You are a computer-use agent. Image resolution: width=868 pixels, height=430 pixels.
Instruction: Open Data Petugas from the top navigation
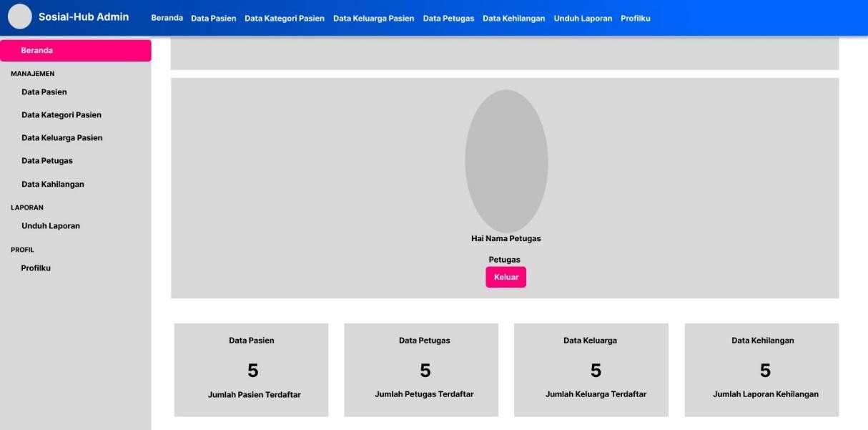pyautogui.click(x=448, y=19)
